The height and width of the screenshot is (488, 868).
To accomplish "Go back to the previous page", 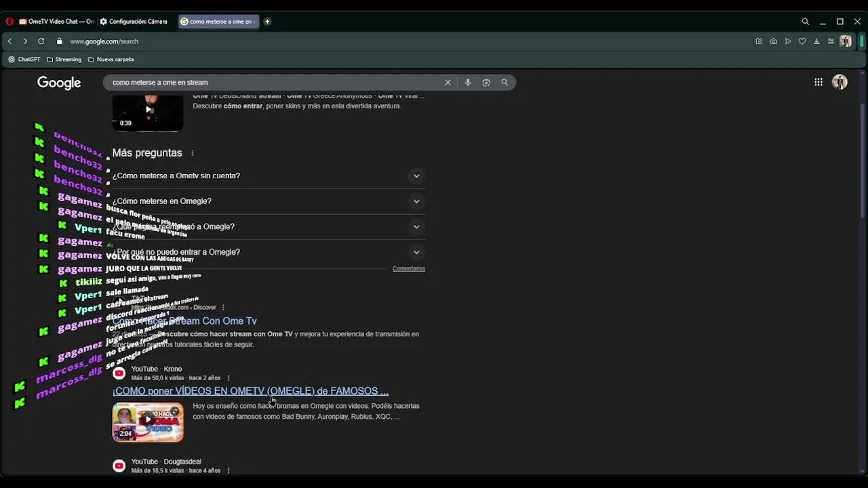I will coord(9,41).
